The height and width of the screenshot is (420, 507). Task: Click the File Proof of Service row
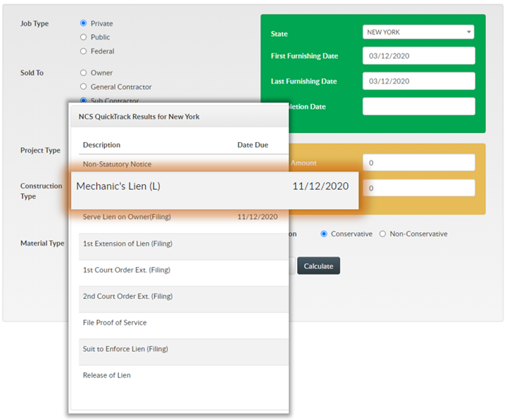click(179, 322)
